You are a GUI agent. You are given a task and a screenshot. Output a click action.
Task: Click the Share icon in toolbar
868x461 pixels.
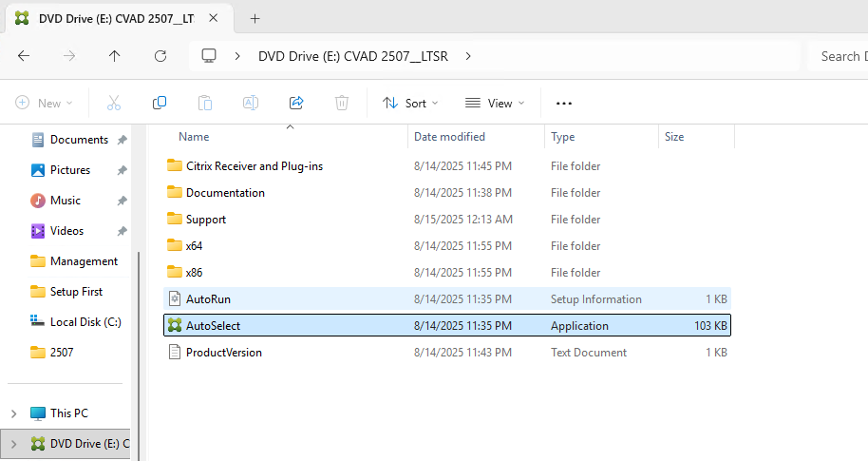point(296,103)
